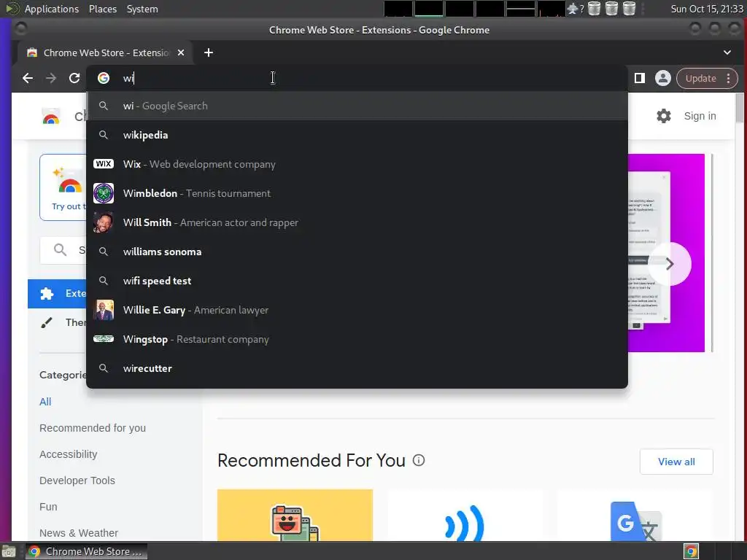Click the Google icon in the address bar
This screenshot has width=747, height=560.
pyautogui.click(x=104, y=78)
